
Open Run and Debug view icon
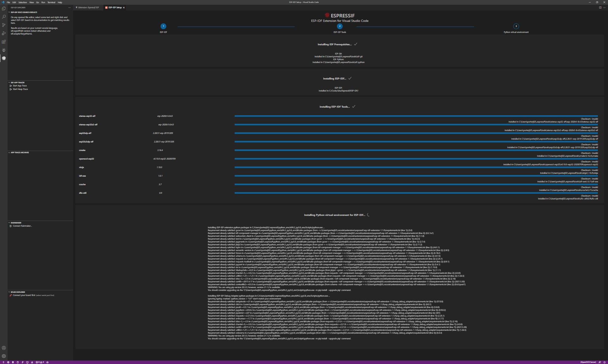click(4, 33)
